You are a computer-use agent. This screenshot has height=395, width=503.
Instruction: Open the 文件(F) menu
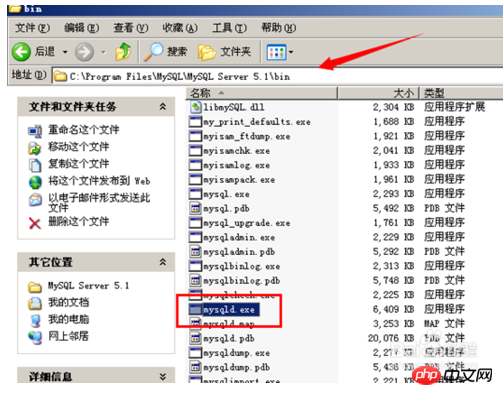tap(32, 28)
